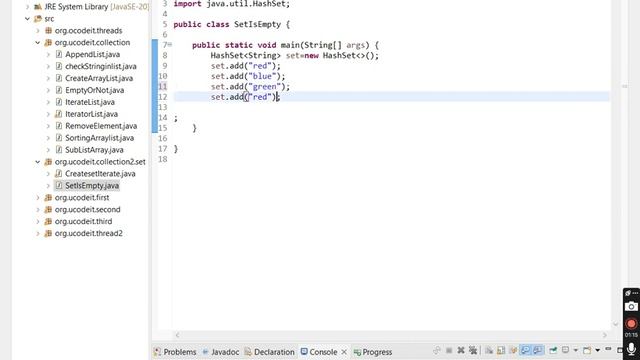
Task: Click the Open Console icon
Action: pyautogui.click(x=587, y=350)
